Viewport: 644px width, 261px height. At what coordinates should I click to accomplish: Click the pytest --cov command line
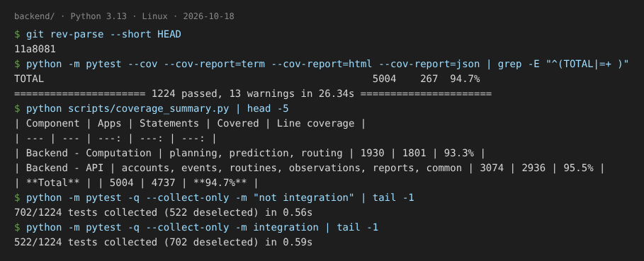tap(322, 64)
